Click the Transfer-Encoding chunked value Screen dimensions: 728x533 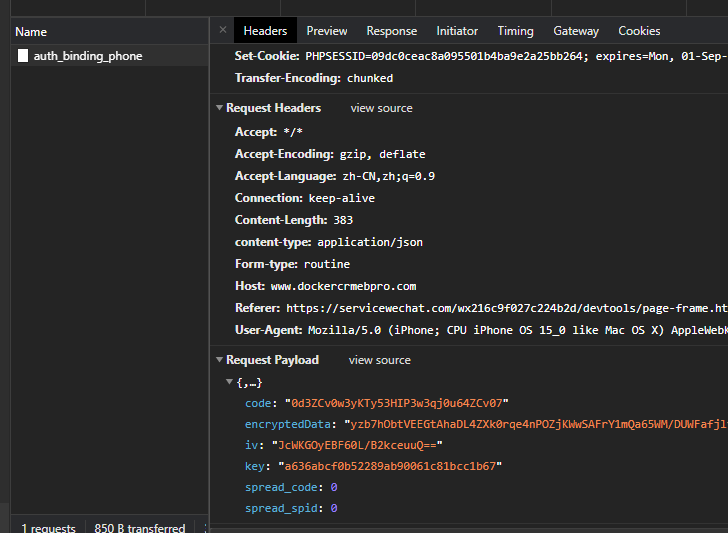[x=370, y=78]
